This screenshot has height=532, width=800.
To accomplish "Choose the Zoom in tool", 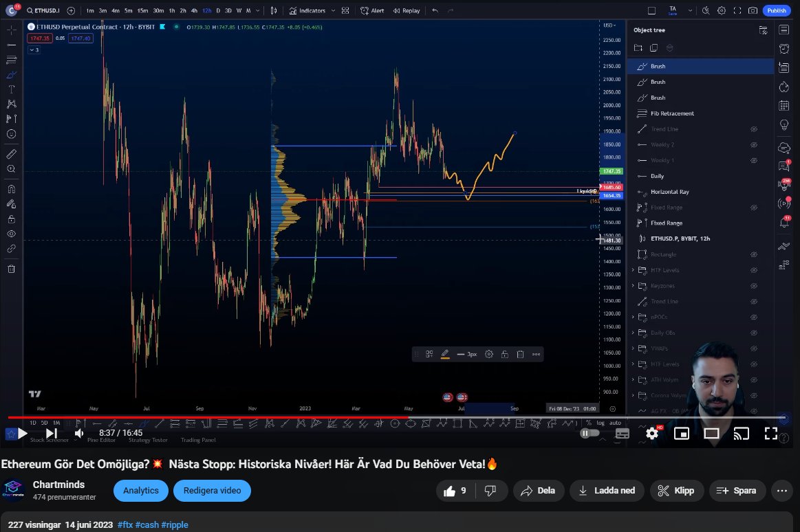I will (x=11, y=169).
